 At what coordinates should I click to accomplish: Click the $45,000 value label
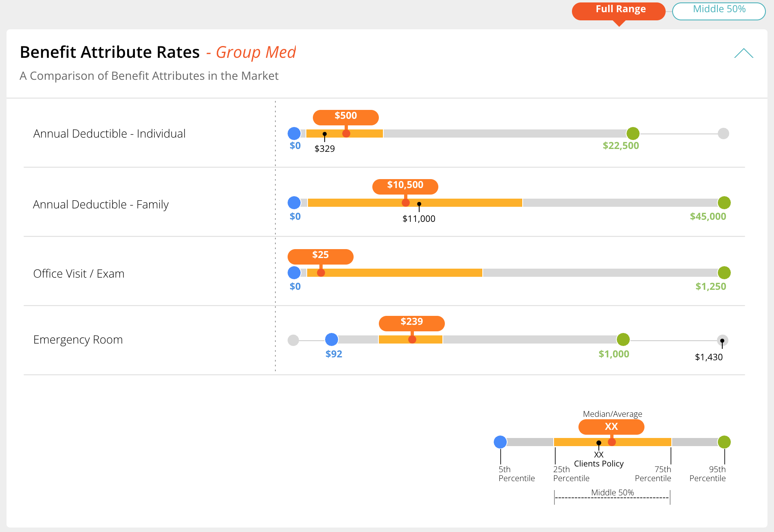coord(708,217)
